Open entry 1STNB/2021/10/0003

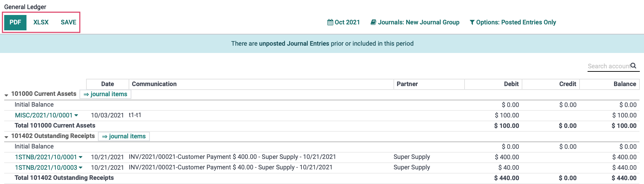pos(46,168)
